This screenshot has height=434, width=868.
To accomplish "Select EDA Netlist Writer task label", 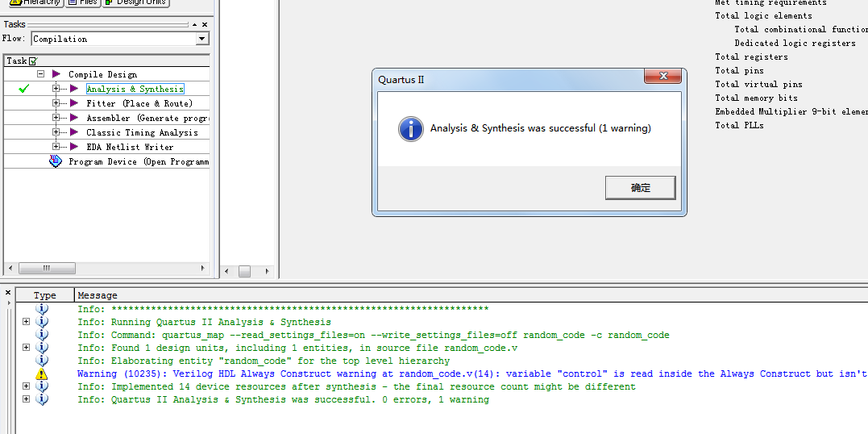I will [x=130, y=147].
